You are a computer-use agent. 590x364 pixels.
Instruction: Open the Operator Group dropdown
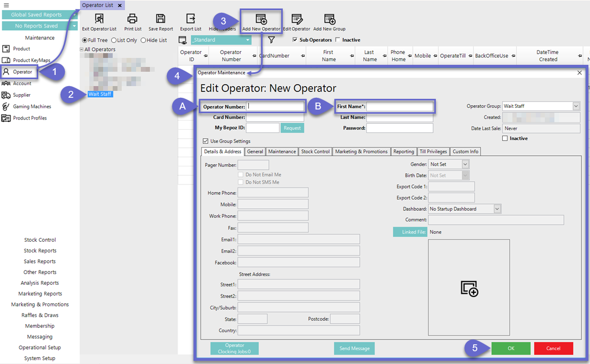(576, 106)
